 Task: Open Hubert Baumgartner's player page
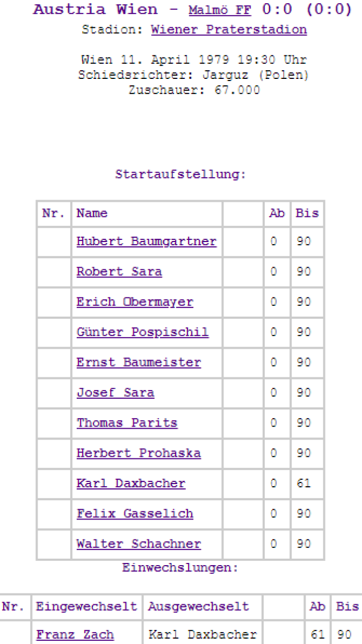pyautogui.click(x=146, y=241)
